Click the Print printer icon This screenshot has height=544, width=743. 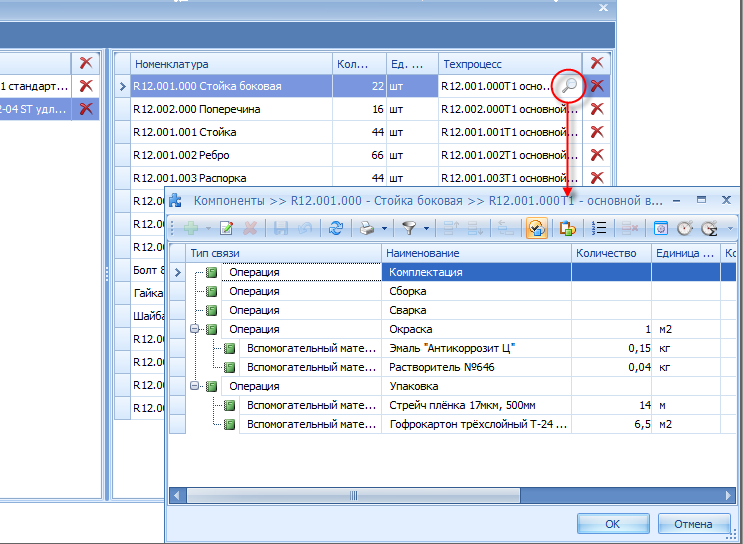click(367, 228)
